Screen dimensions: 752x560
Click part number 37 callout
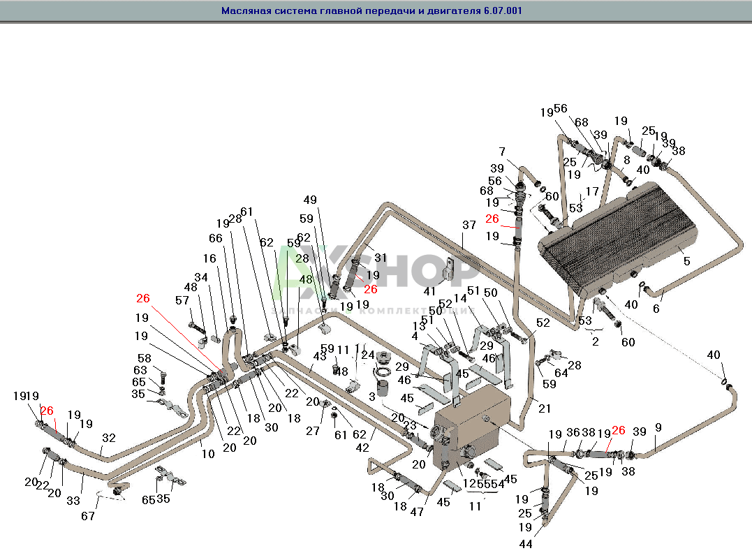(469, 224)
